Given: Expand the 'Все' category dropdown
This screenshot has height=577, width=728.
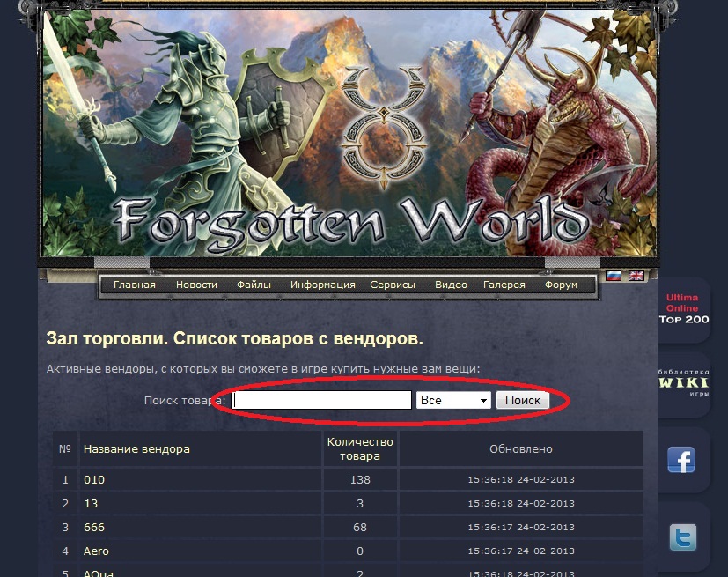Looking at the screenshot, I should 453,400.
